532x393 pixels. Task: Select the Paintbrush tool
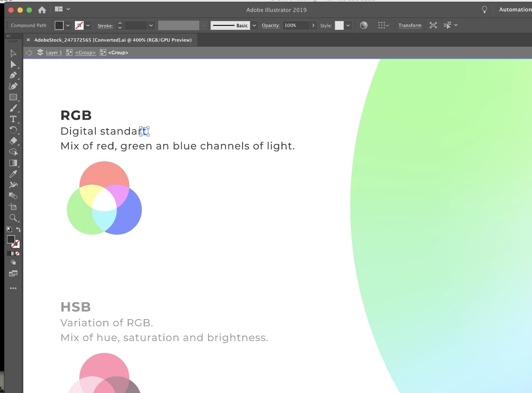13,108
